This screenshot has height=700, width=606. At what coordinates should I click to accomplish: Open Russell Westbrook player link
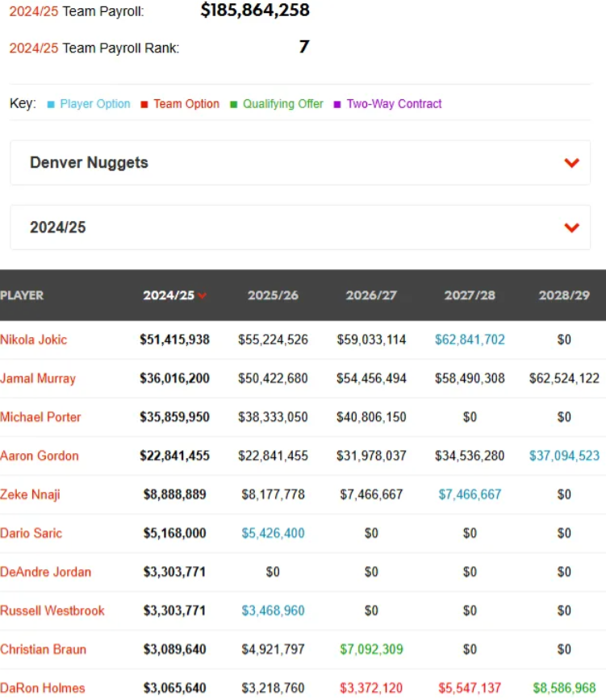tap(52, 610)
